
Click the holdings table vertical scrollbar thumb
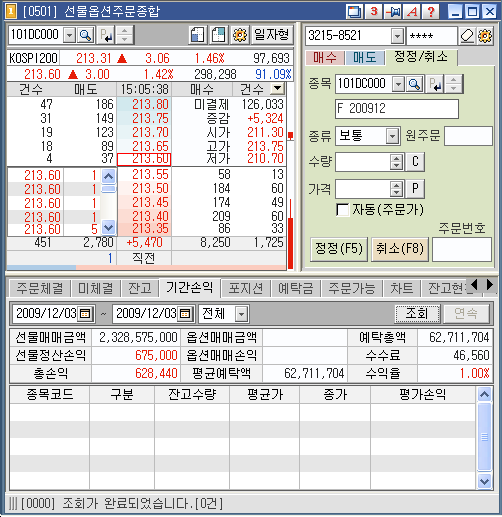pyautogui.click(x=484, y=436)
